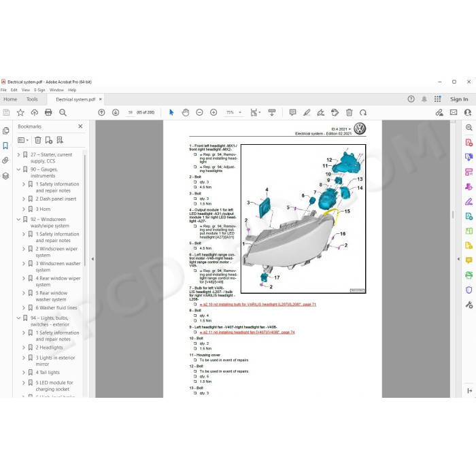Close the Electrical system.pdf tab

(101, 99)
